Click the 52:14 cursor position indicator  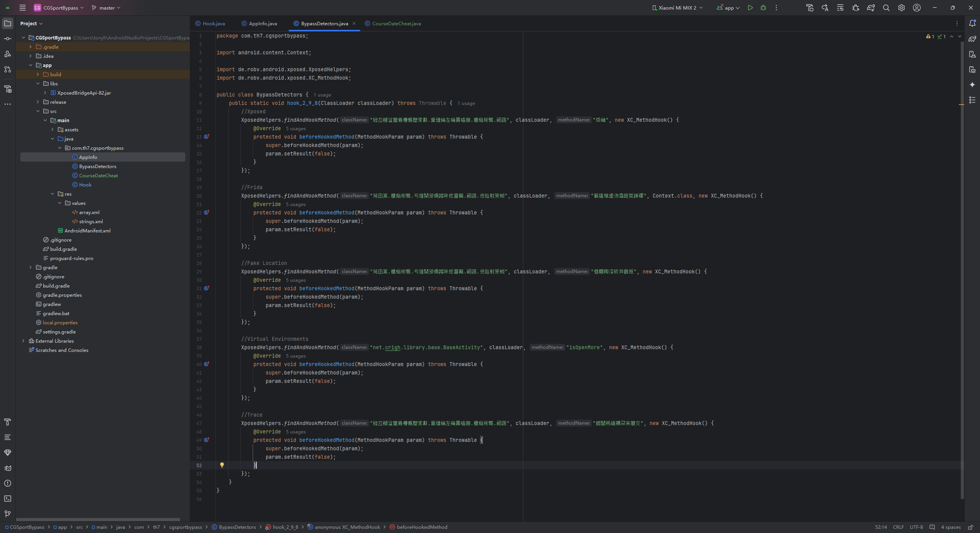[x=881, y=527]
